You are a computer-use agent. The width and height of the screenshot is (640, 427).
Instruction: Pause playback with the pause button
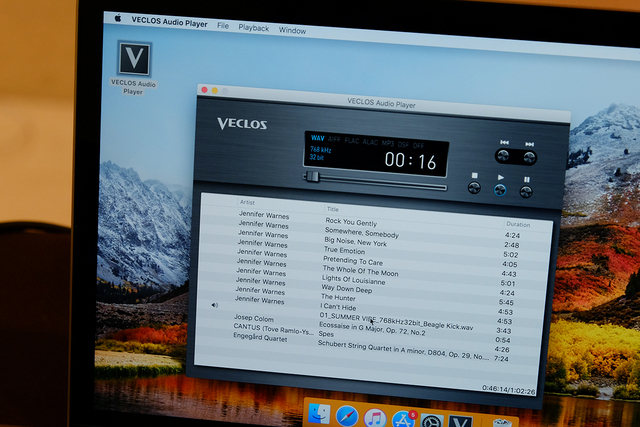(526, 192)
